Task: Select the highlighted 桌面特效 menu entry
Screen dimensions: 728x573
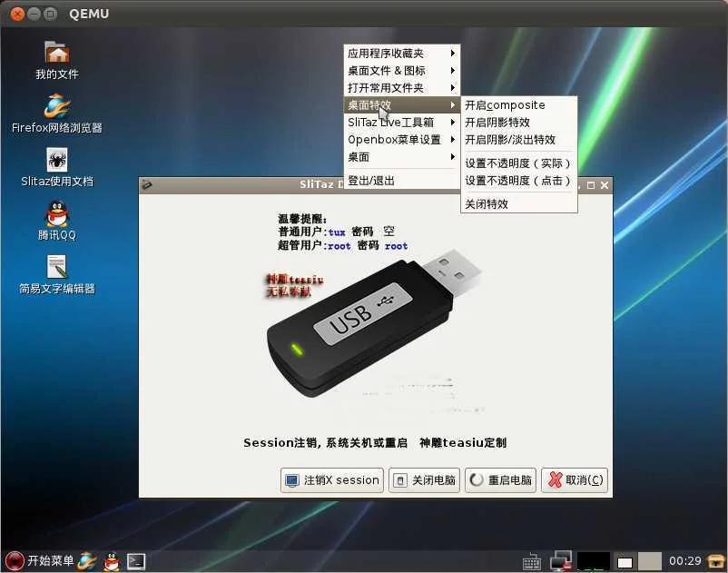Action: (x=401, y=105)
